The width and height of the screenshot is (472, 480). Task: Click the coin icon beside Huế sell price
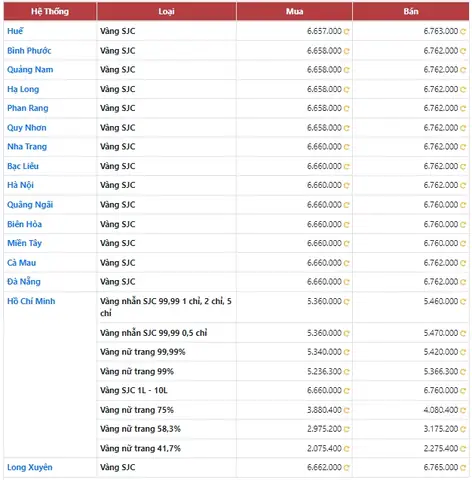click(x=463, y=31)
